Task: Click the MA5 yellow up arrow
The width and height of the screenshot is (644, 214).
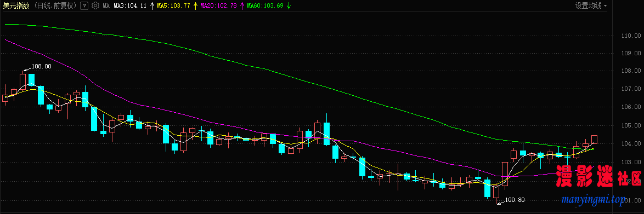Action: (x=195, y=5)
